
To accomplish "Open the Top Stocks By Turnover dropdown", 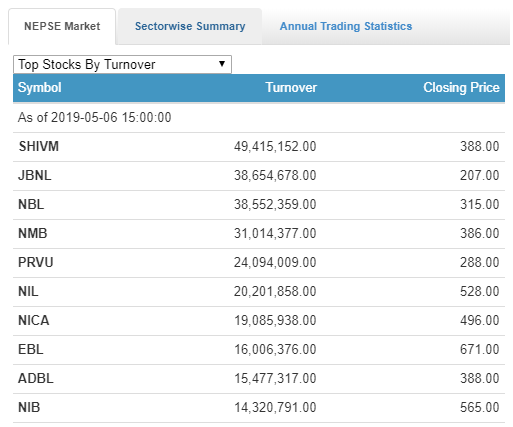I will (122, 64).
